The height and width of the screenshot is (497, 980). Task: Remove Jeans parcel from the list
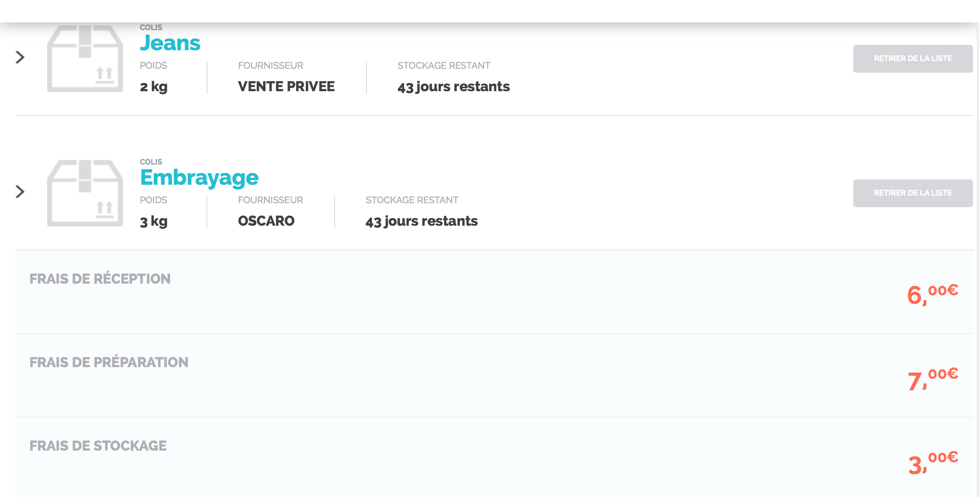[912, 59]
